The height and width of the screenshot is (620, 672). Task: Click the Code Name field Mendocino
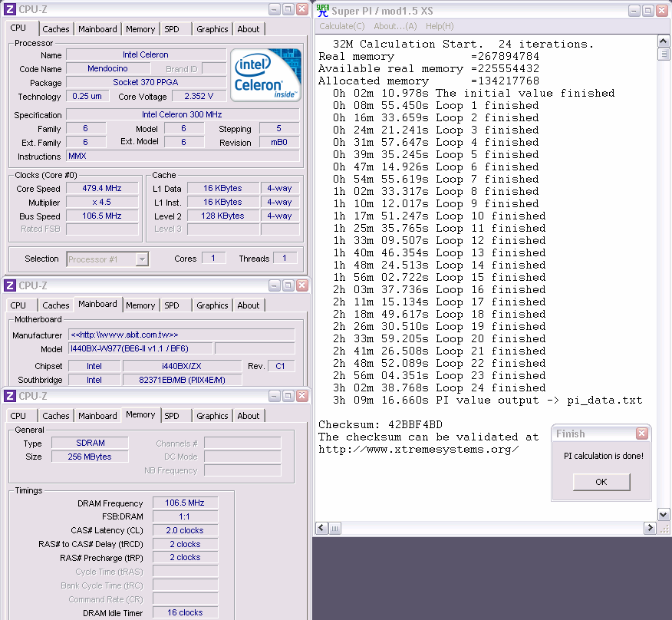point(108,68)
